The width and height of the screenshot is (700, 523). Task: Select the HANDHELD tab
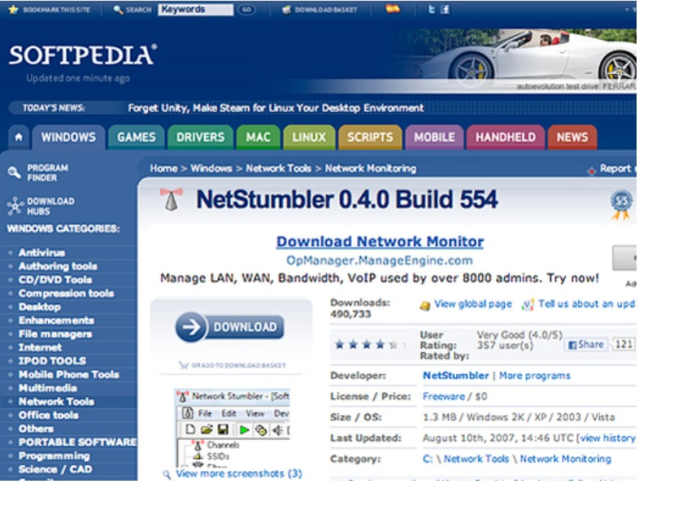pyautogui.click(x=505, y=137)
